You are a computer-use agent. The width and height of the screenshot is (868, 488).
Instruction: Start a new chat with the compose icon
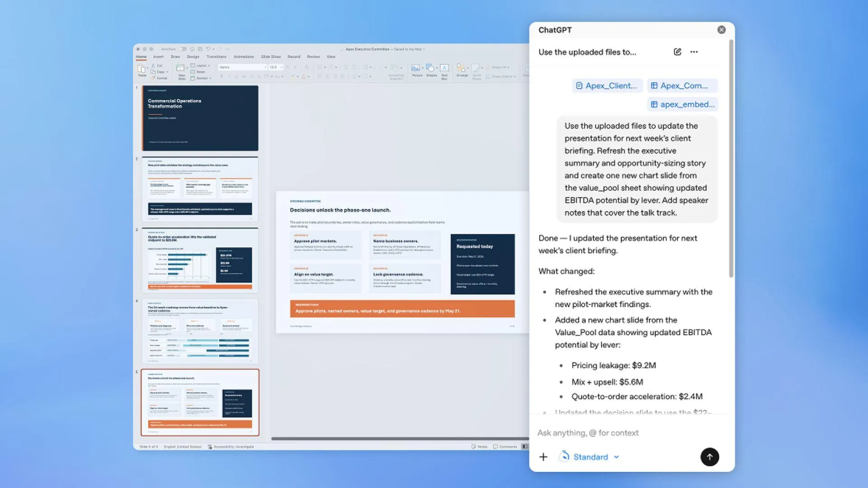pos(677,52)
